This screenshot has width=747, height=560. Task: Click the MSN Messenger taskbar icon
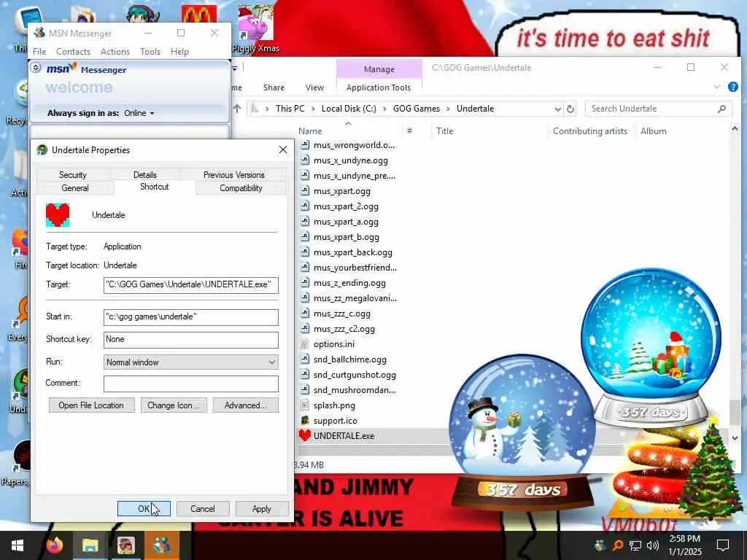click(161, 545)
